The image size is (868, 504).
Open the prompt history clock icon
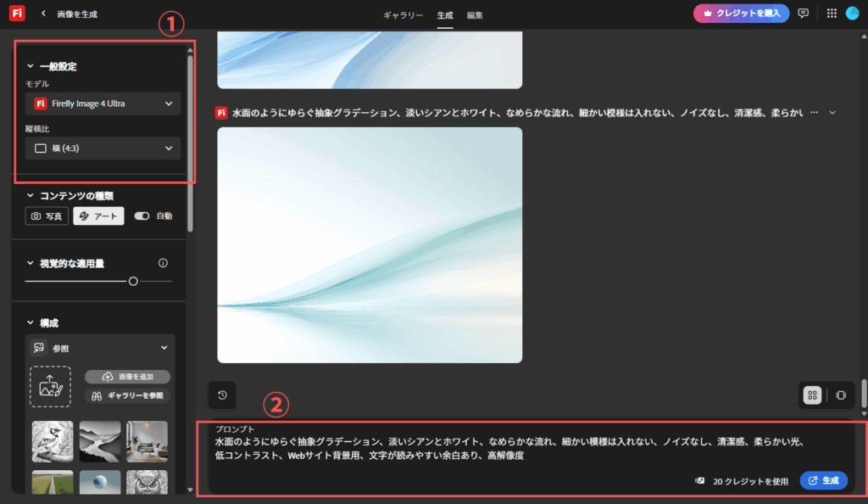[x=222, y=395]
